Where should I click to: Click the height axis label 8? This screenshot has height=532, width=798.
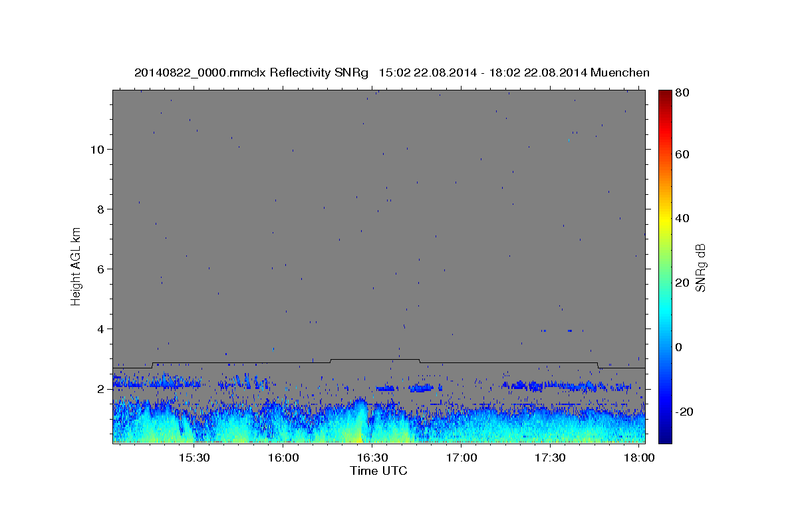pos(101,209)
